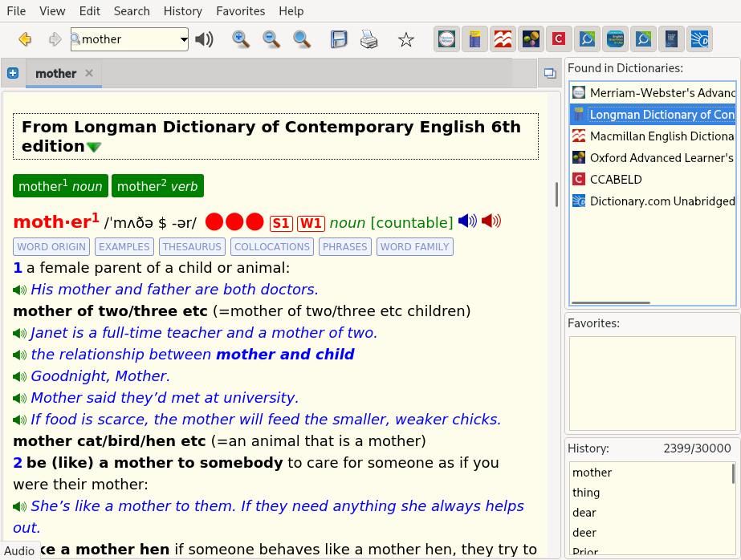Open the Favorites menu
This screenshot has width=741, height=560.
tap(241, 11)
